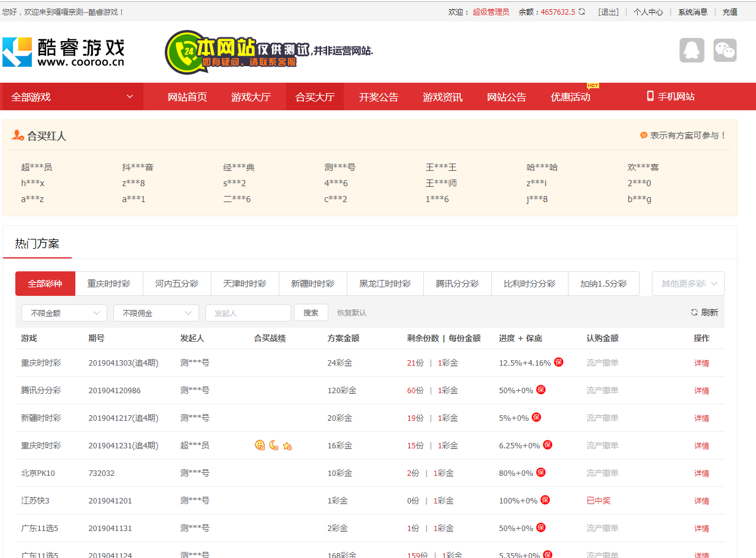Click the 酷睿游戏 site logo

(x=64, y=52)
